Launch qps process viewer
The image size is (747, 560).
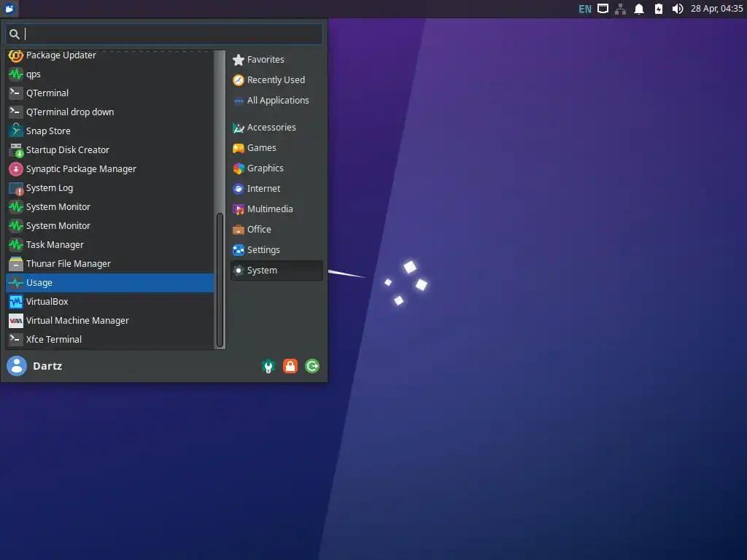110,74
